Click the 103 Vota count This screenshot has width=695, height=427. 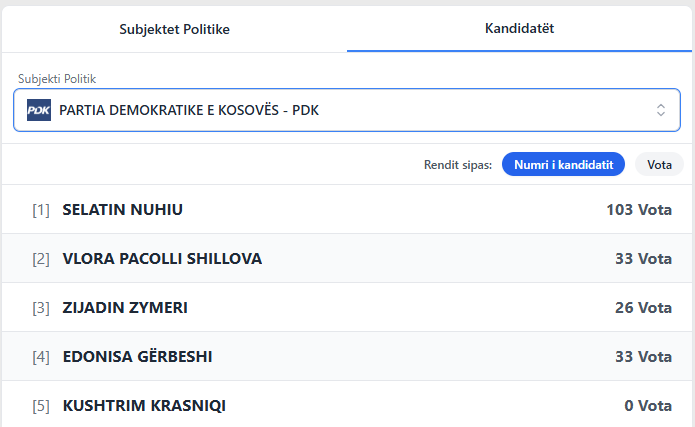click(638, 210)
